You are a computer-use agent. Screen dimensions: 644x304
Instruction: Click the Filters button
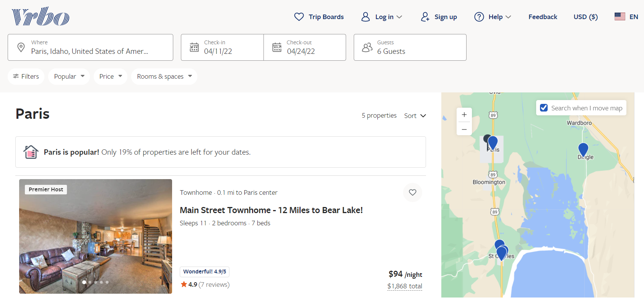26,76
